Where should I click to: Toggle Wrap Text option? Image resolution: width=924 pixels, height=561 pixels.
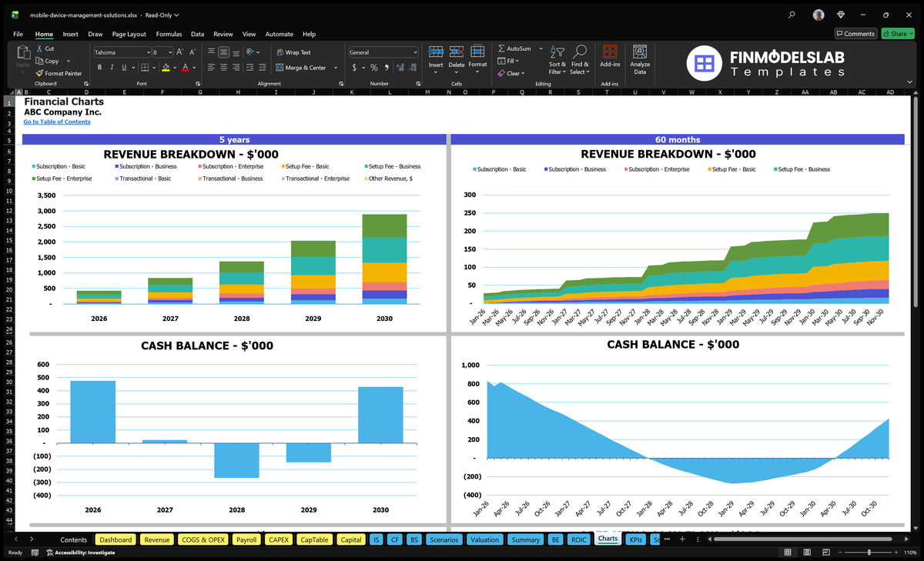293,52
